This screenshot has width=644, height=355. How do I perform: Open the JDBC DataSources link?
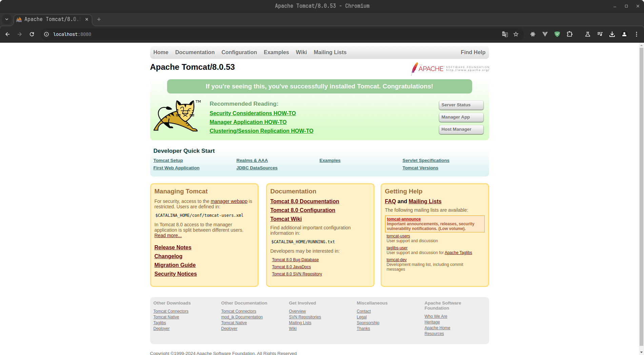(x=257, y=168)
